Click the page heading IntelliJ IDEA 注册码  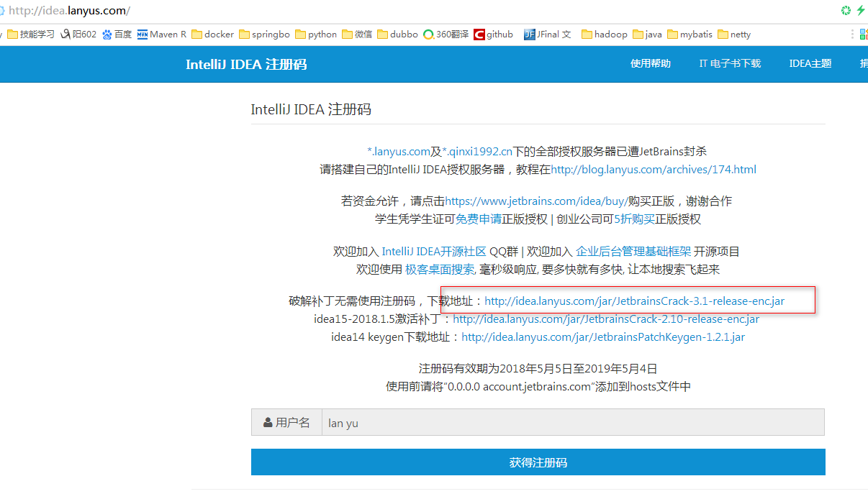[x=311, y=110]
